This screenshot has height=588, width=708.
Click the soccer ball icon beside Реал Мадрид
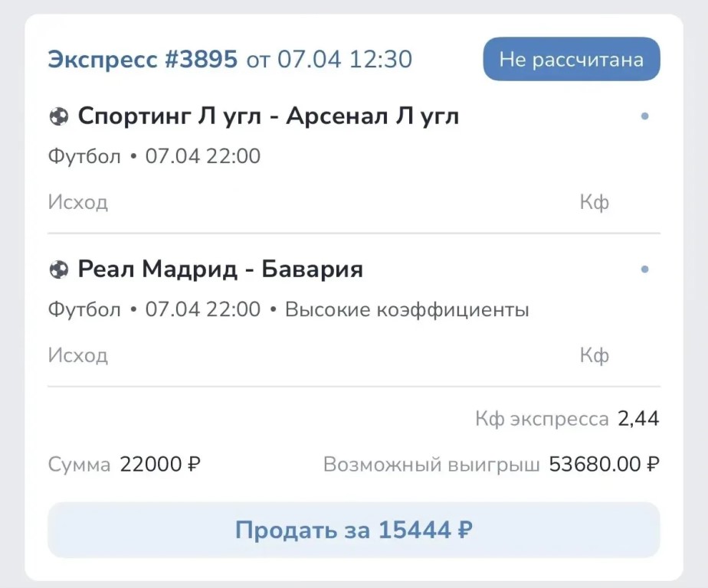pos(58,269)
